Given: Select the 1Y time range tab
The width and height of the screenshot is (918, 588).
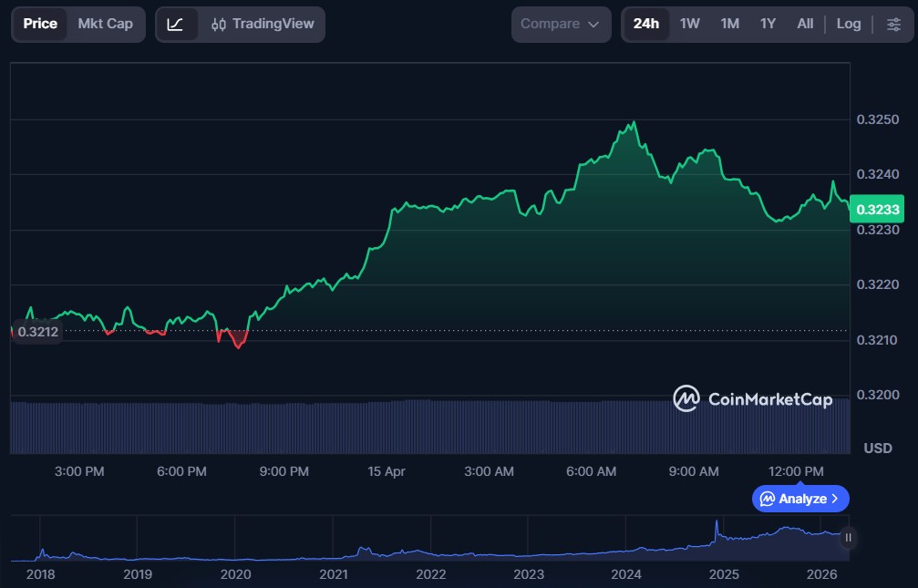Looking at the screenshot, I should click(768, 24).
